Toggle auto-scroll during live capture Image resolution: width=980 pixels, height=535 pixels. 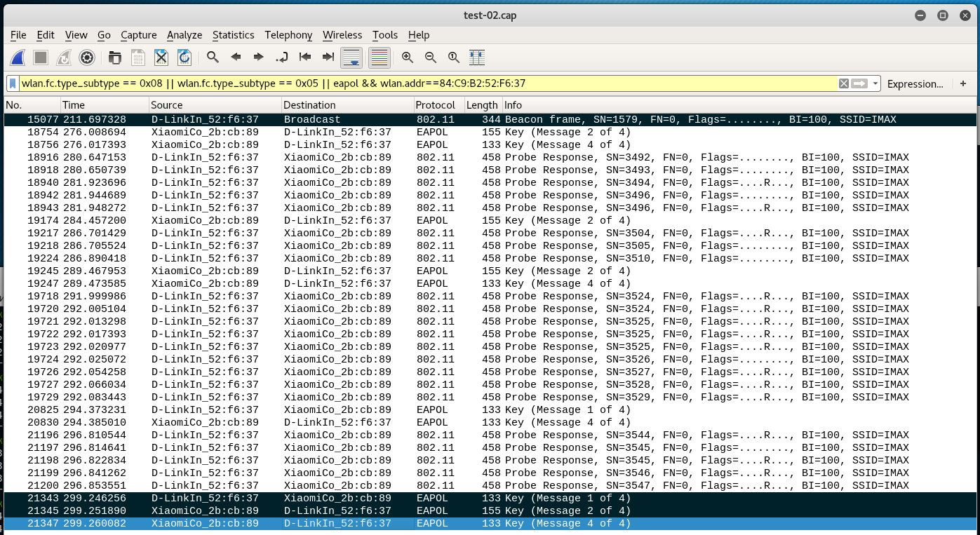click(351, 57)
